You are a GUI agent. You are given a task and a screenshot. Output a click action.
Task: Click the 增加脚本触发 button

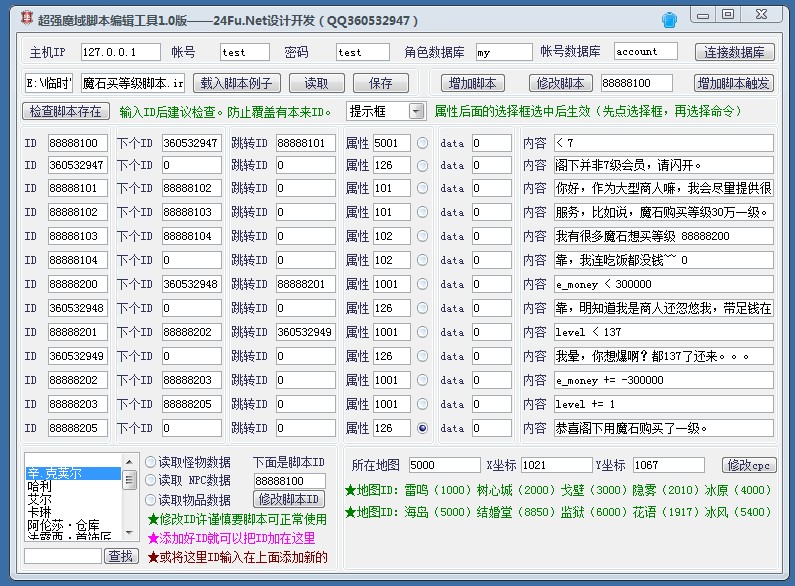734,83
